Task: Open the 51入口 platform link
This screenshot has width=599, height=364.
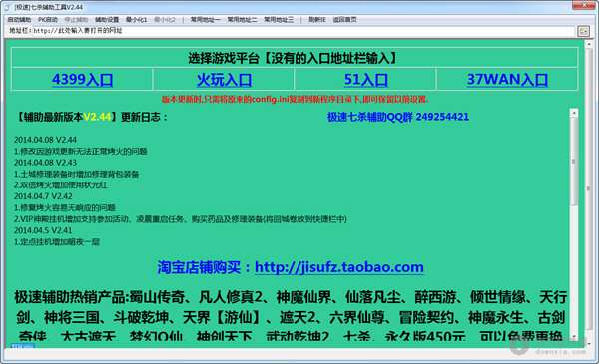Action: pyautogui.click(x=366, y=80)
